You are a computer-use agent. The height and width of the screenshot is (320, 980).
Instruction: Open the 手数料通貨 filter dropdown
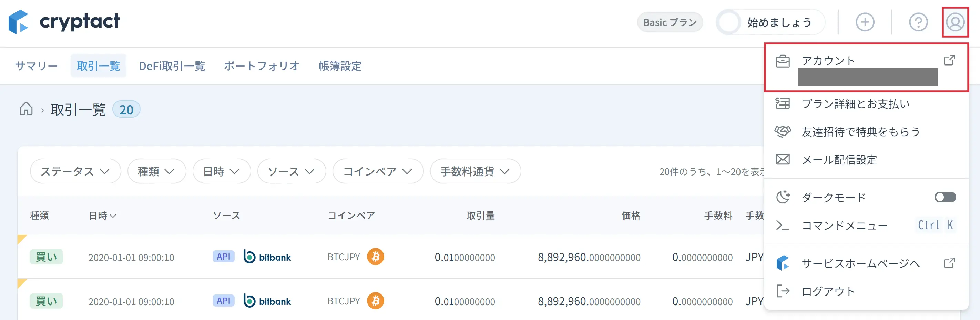pos(475,172)
